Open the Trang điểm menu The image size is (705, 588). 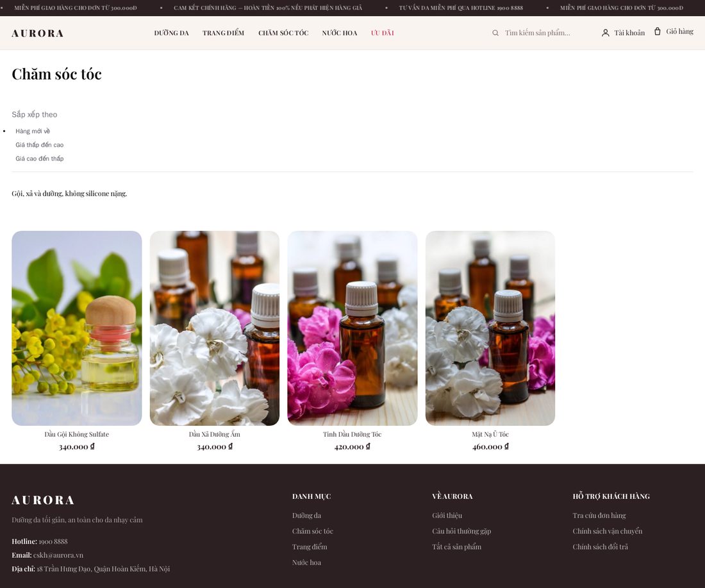point(224,33)
